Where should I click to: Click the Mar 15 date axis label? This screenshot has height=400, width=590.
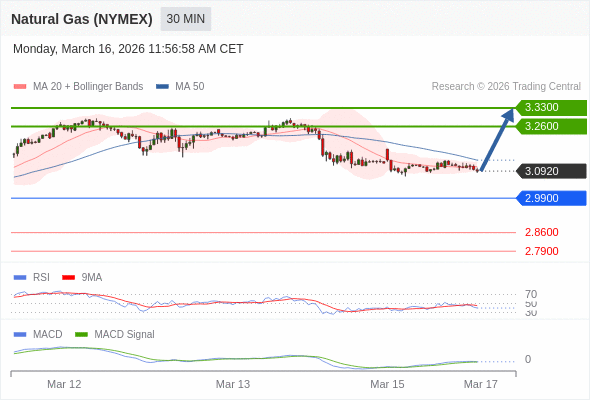387,384
